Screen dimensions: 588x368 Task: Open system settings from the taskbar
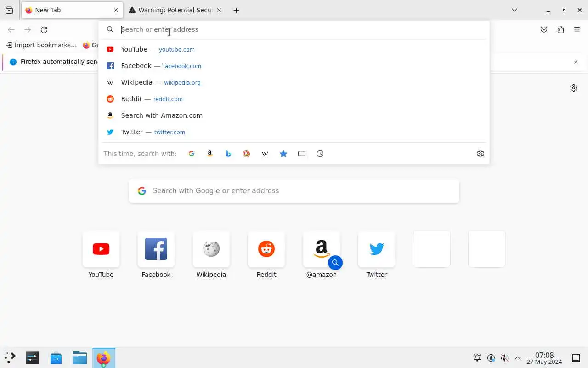[x=32, y=358]
